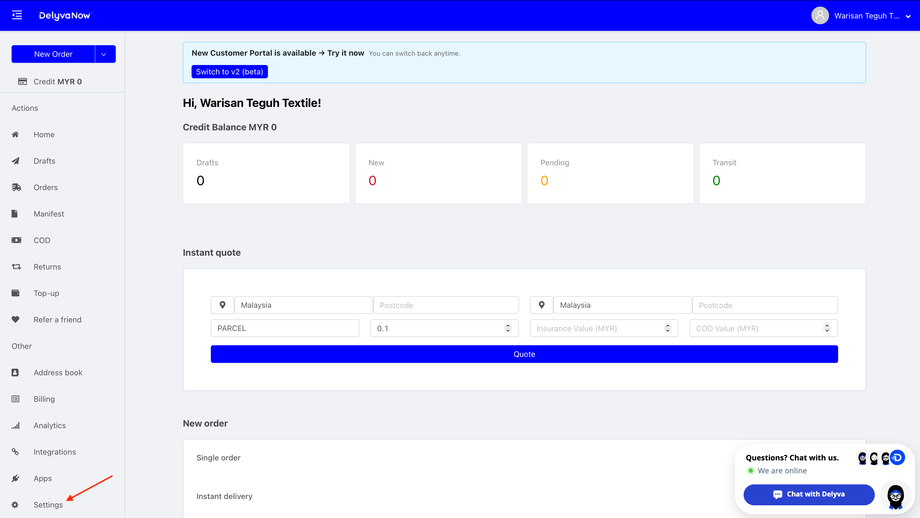Open Address book in sidebar

coord(58,373)
